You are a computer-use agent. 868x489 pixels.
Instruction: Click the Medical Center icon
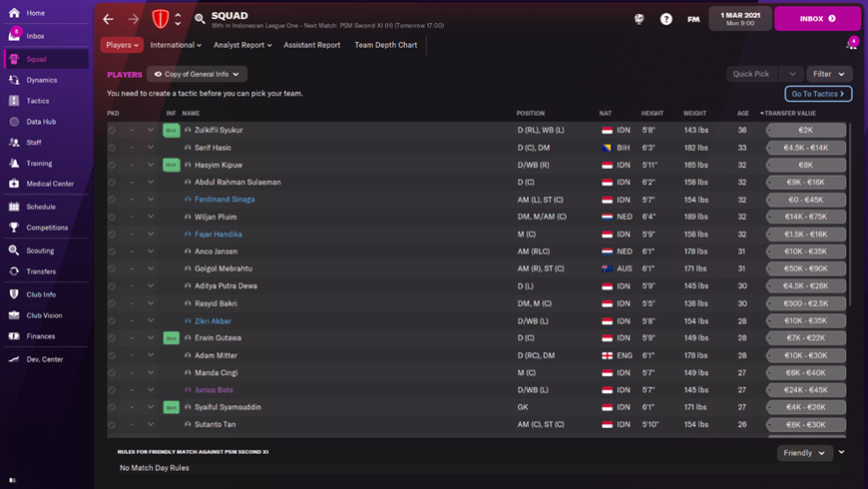point(14,184)
